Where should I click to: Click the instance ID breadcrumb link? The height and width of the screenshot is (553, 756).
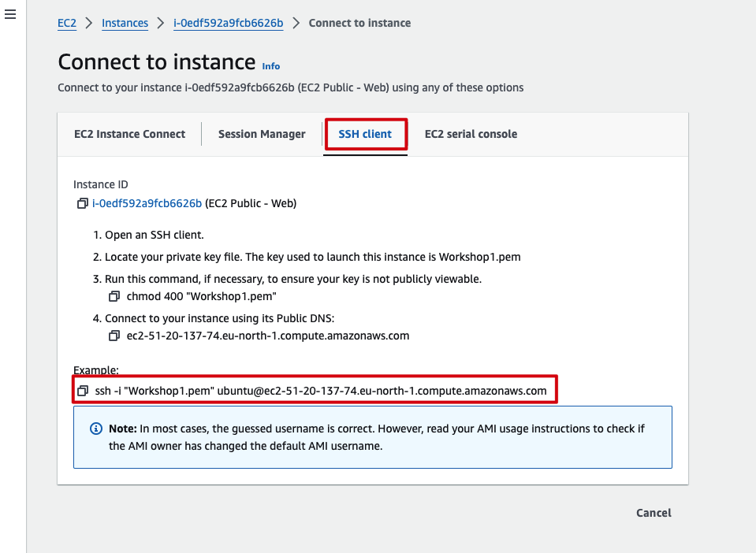pos(228,23)
